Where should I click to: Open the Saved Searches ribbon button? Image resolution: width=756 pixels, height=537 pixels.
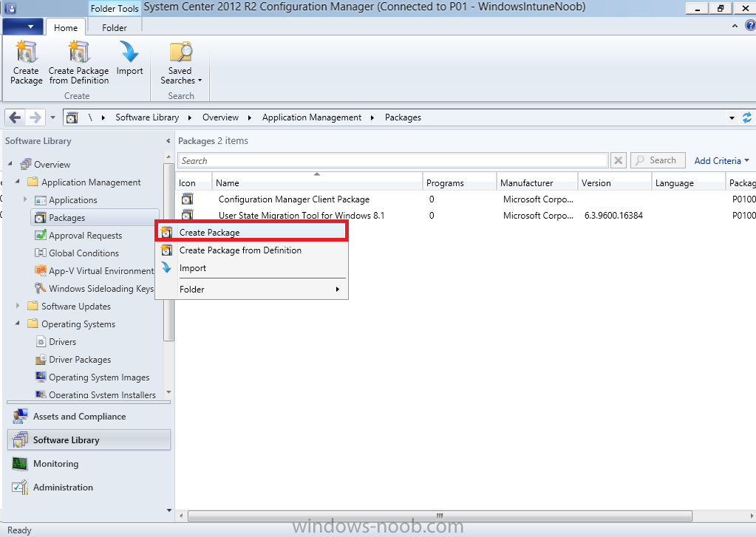181,63
